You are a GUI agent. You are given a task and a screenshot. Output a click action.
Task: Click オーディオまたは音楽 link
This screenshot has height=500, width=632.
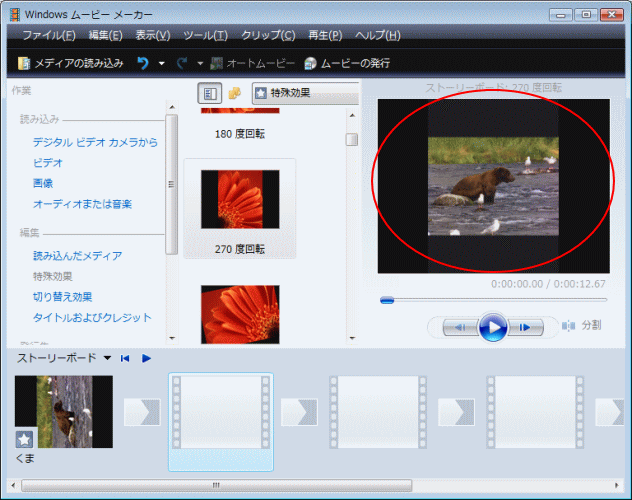tap(82, 204)
